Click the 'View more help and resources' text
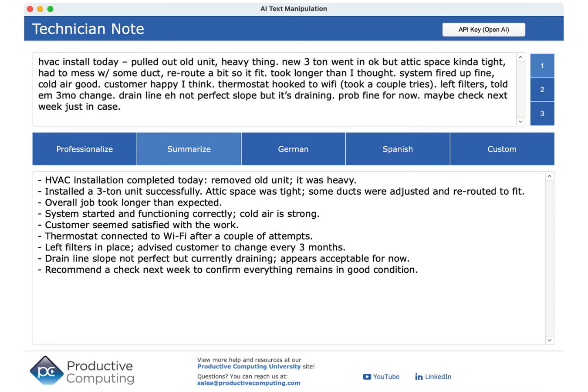Image resolution: width=588 pixels, height=392 pixels. click(x=249, y=360)
